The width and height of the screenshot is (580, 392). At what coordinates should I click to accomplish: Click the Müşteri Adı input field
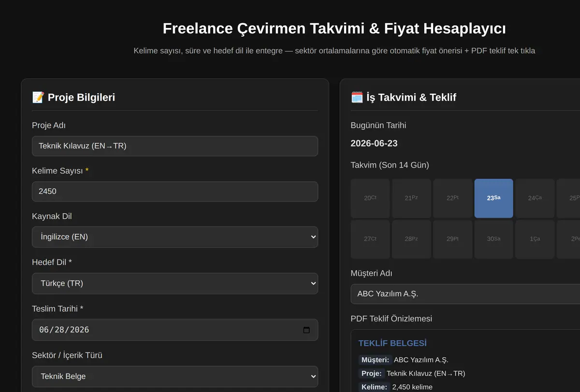465,294
